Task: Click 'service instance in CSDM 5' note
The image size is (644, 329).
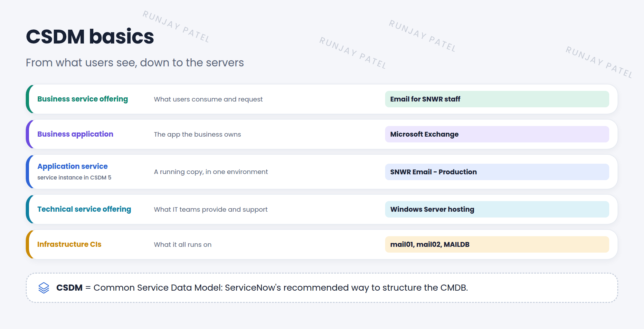Action: point(74,178)
